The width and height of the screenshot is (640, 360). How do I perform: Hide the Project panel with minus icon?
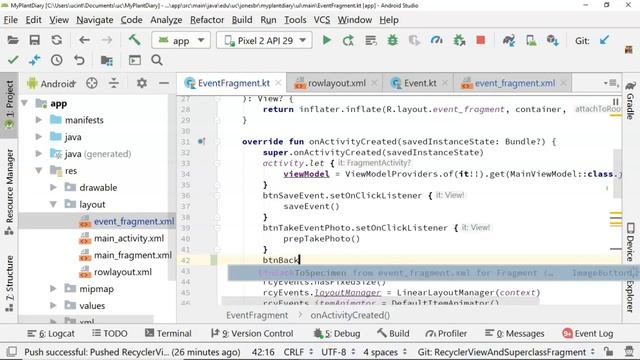coord(164,83)
